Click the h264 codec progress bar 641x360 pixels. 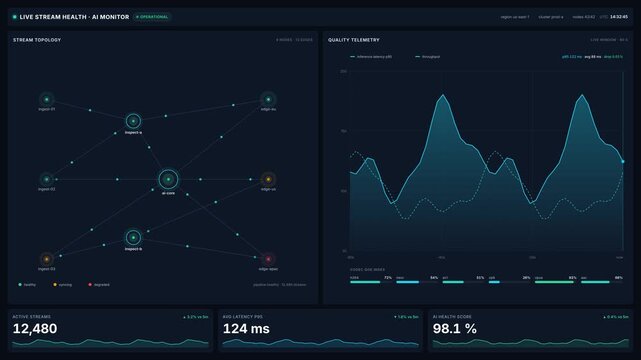point(371,282)
